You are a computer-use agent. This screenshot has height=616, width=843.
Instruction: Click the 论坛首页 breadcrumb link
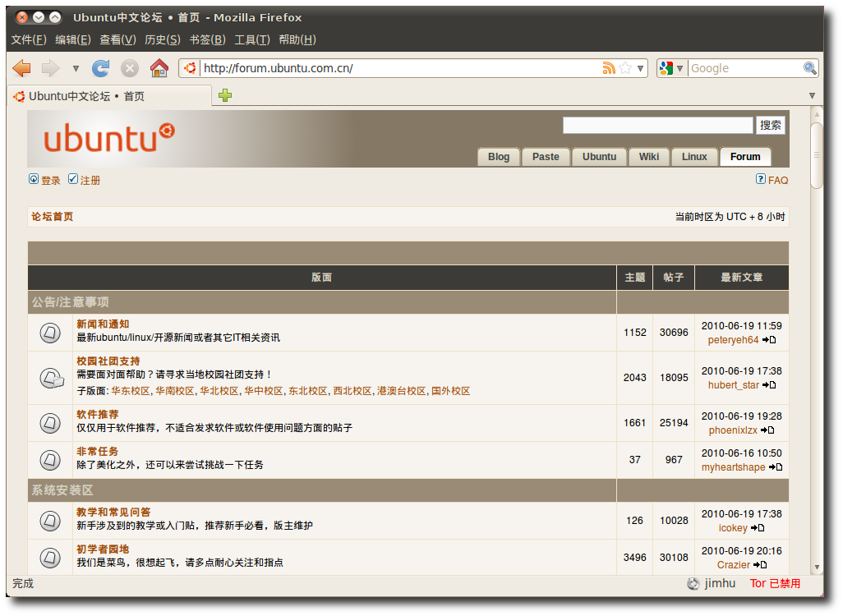tap(52, 217)
